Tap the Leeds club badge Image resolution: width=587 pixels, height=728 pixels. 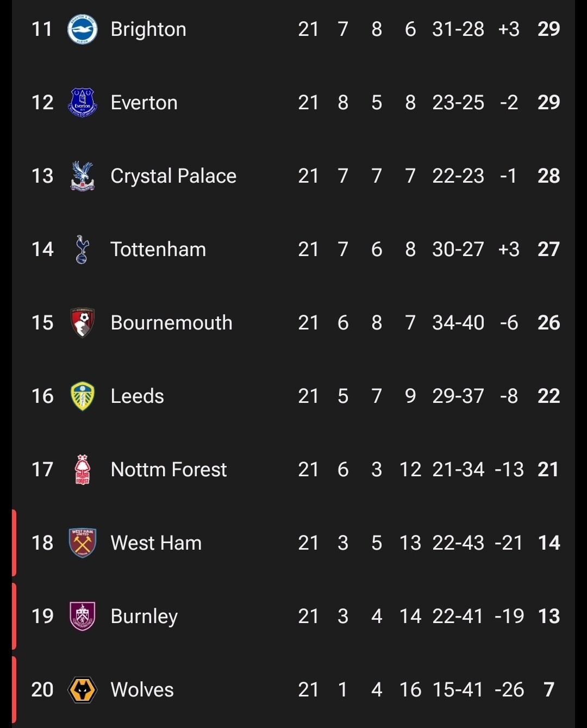point(82,396)
